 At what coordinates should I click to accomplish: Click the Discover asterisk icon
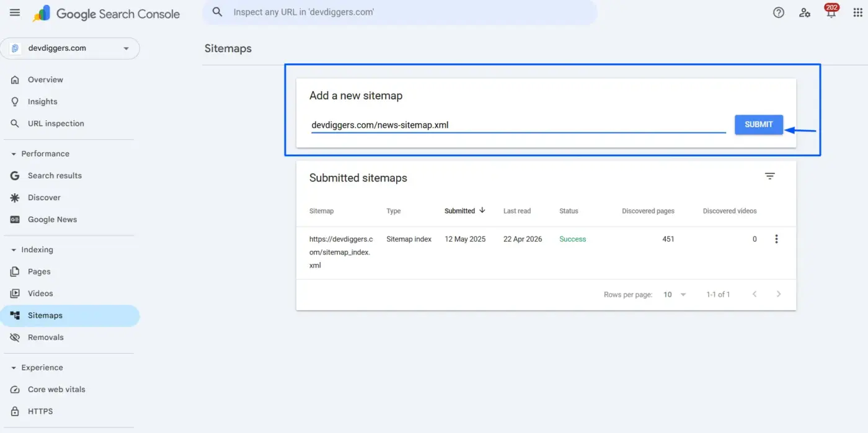click(x=15, y=198)
